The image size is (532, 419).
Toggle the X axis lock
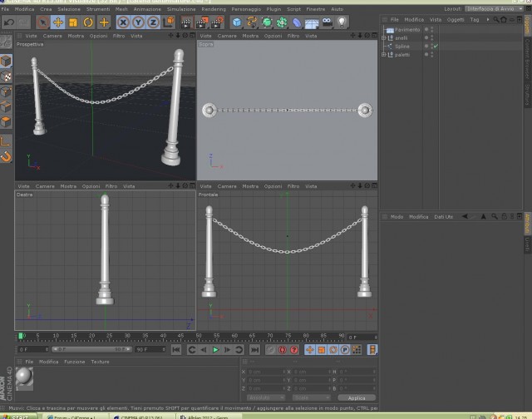[123, 22]
